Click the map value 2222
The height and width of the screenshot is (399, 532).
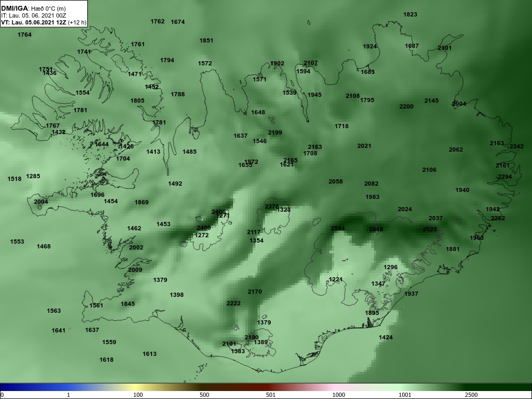pyautogui.click(x=234, y=303)
